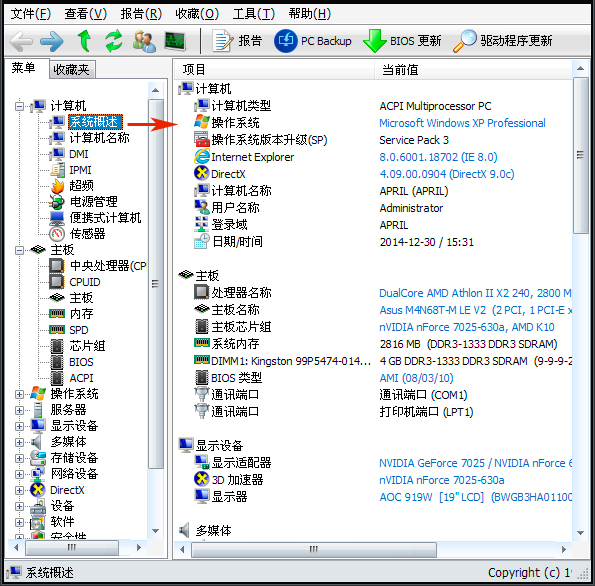595x586 pixels.
Task: Expand the DirectX tree node
Action: (19, 490)
